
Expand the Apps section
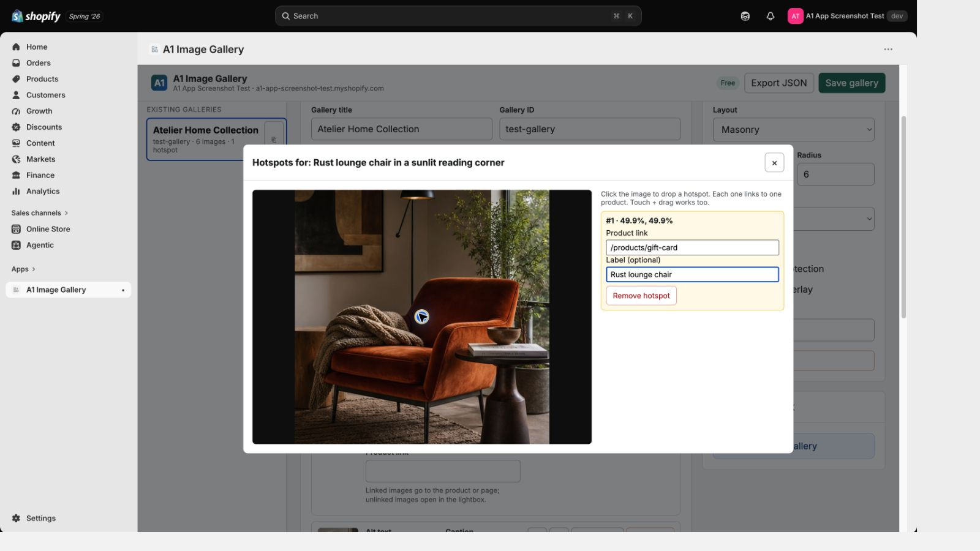coord(23,269)
